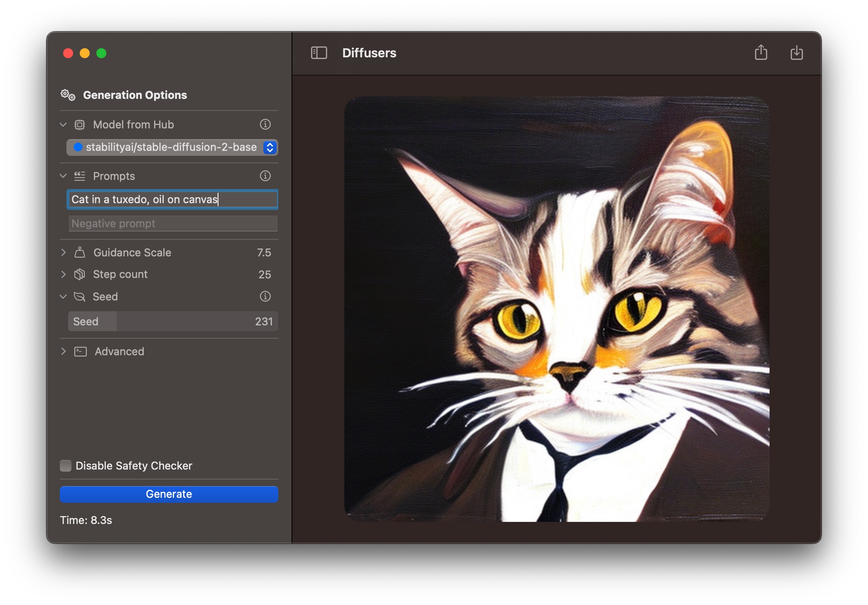Click the Generation Options gear icon
Screen dimensions: 868x605
67,95
